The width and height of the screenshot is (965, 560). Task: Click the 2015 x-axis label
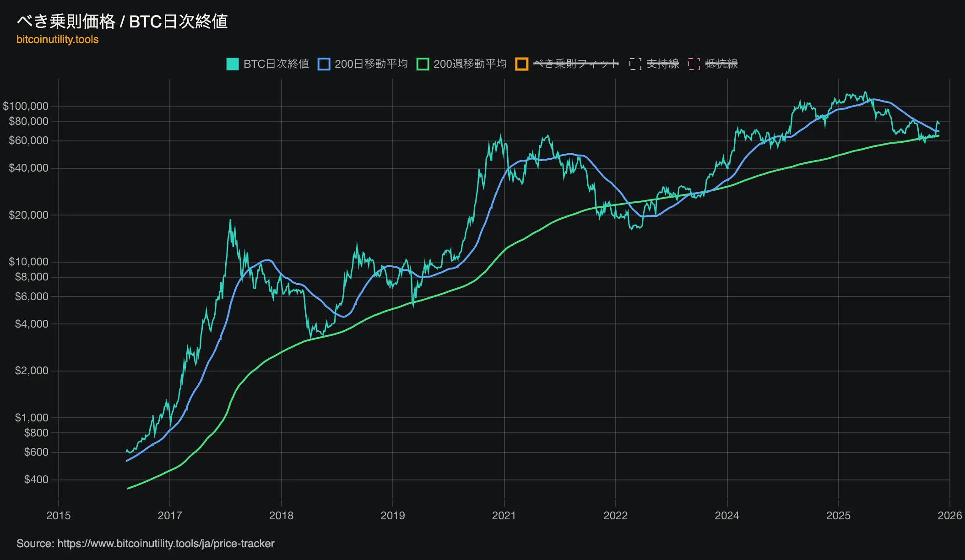point(59,516)
